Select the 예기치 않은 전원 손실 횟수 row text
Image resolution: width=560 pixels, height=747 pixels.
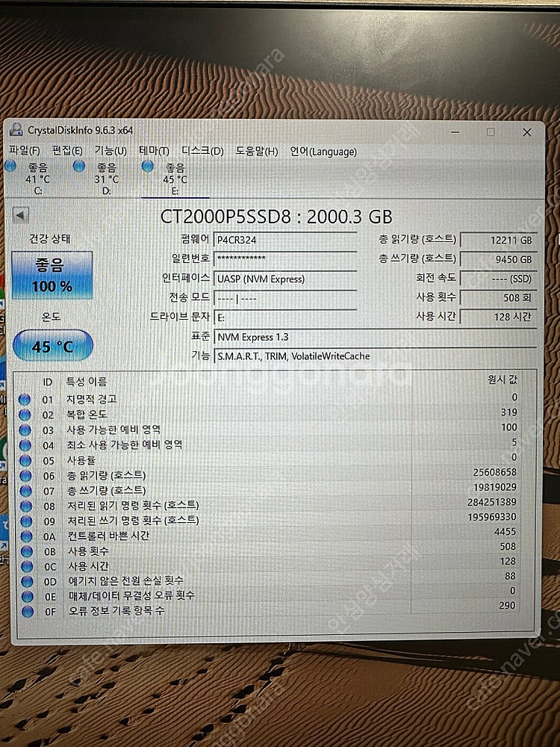point(126,580)
